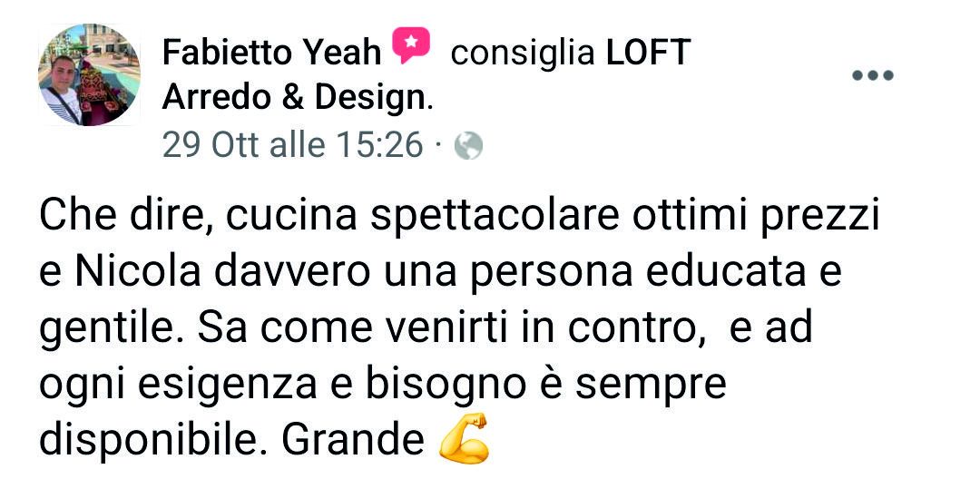Click the word consiglia in the header

tap(523, 54)
